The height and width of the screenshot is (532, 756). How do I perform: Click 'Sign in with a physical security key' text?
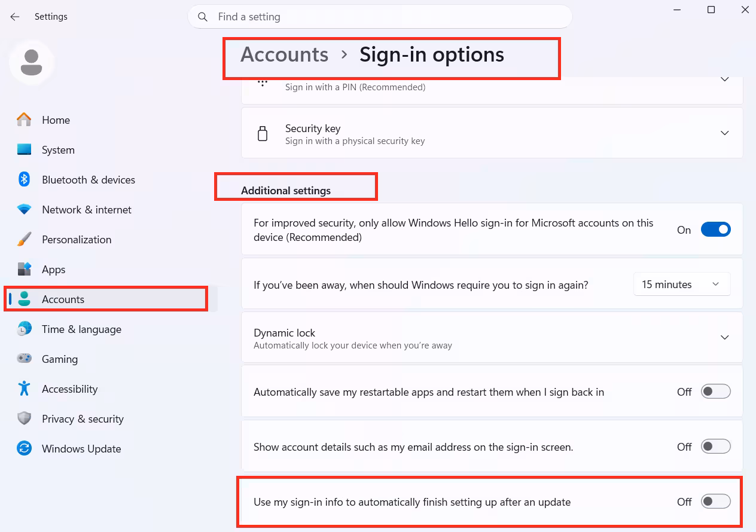(355, 141)
